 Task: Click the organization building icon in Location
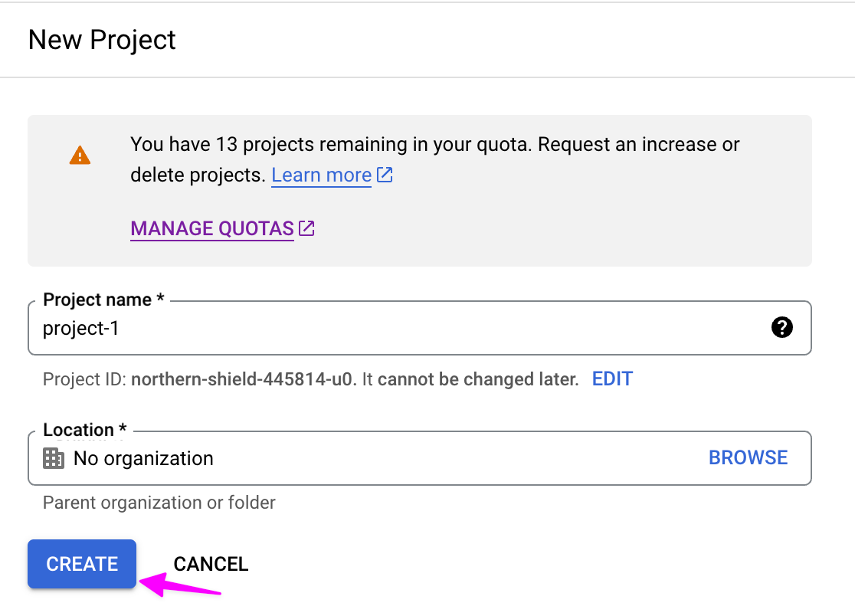pyautogui.click(x=54, y=458)
